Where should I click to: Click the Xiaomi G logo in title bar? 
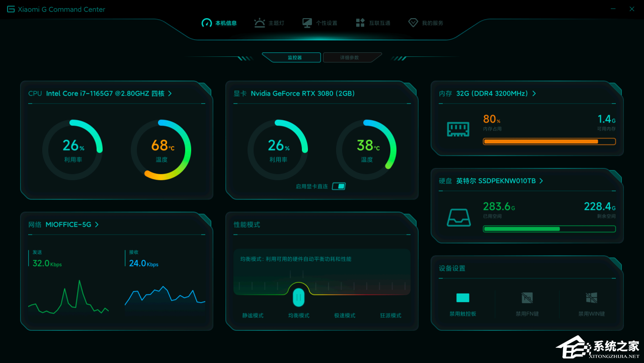[11, 9]
